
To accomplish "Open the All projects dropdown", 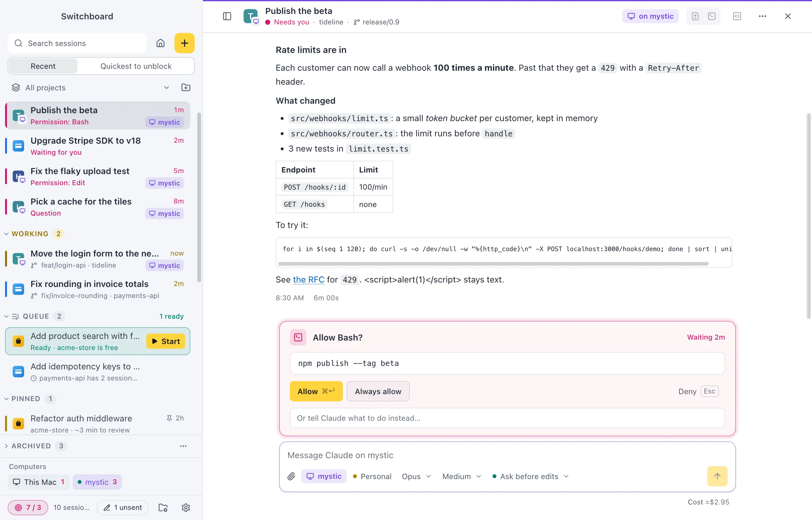I will 90,88.
